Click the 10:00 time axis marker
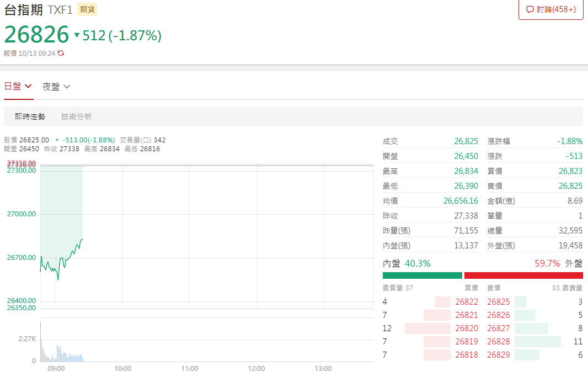 122,369
